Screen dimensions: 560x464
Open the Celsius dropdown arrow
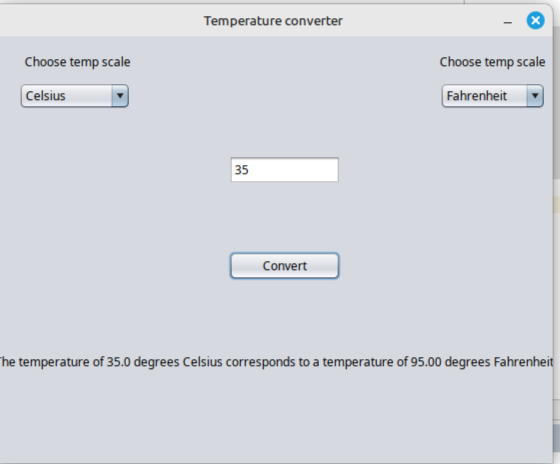coord(120,96)
